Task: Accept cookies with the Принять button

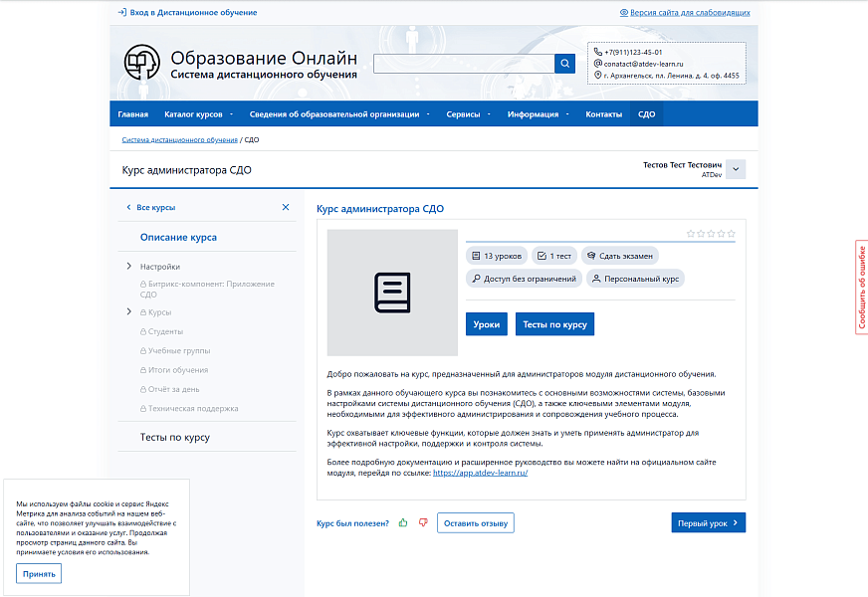Action: pos(39,574)
